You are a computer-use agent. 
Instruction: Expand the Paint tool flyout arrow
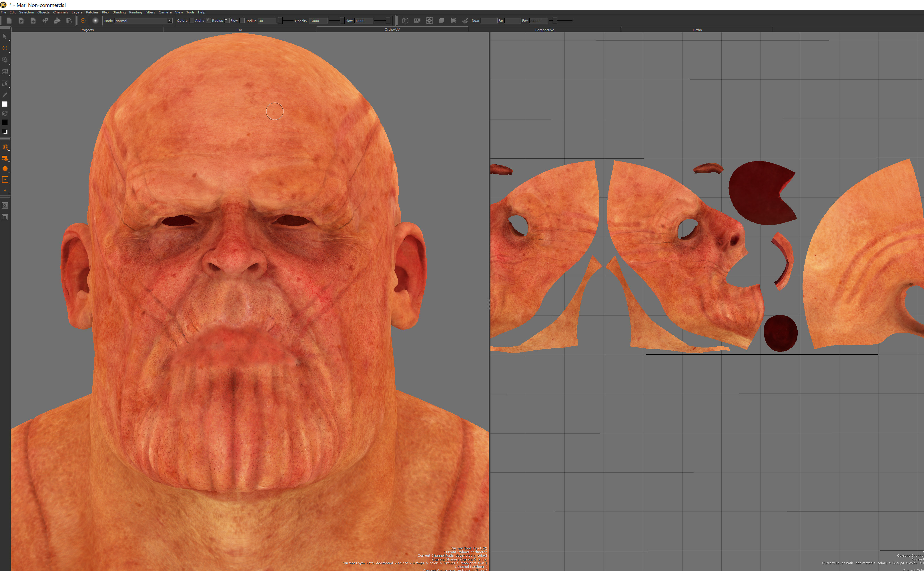click(x=9, y=53)
